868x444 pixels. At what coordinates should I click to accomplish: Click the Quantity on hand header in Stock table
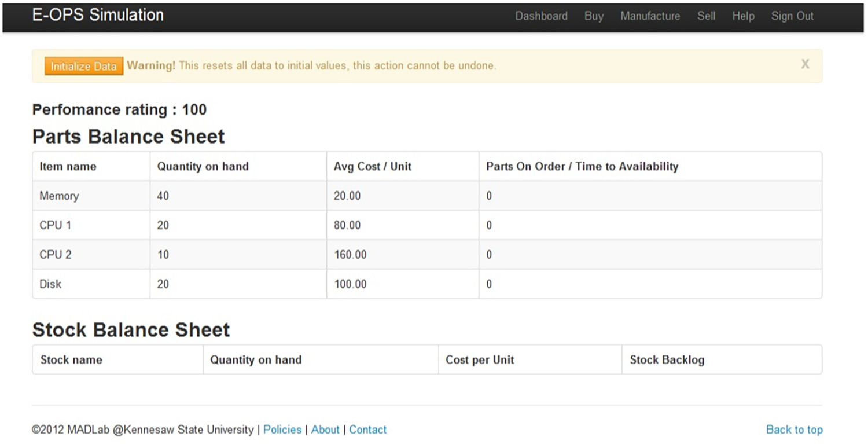tap(255, 360)
